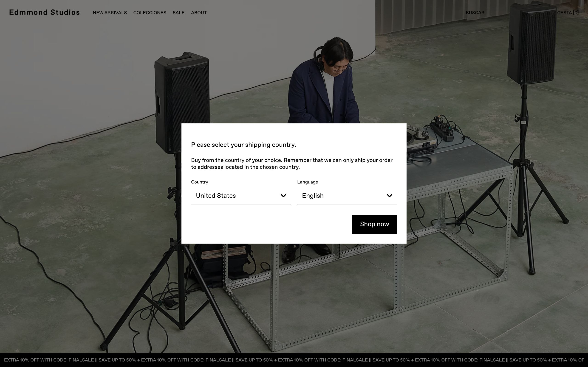Click the FINALSALE promo banner at bottom
The height and width of the screenshot is (367, 588).
[x=294, y=360]
